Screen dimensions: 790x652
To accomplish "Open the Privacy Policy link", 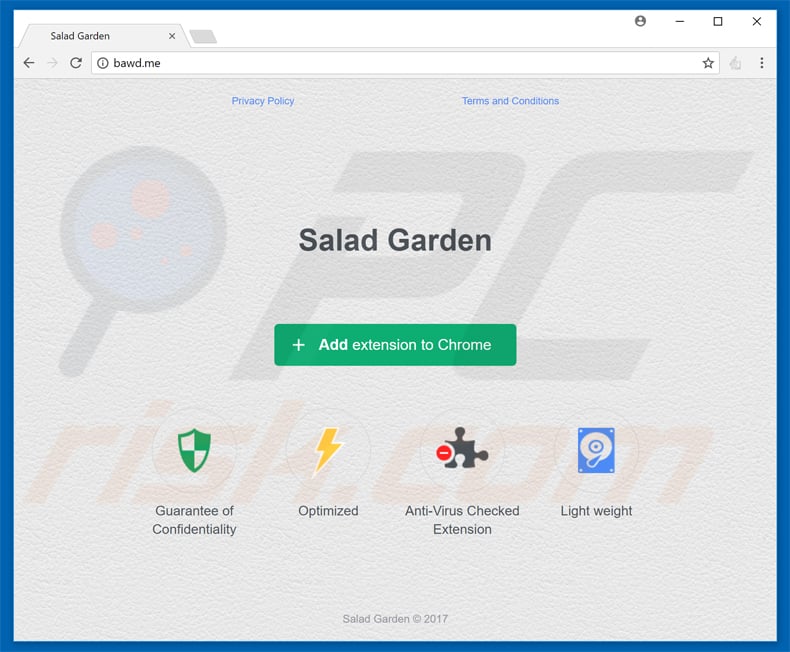I will pyautogui.click(x=262, y=101).
